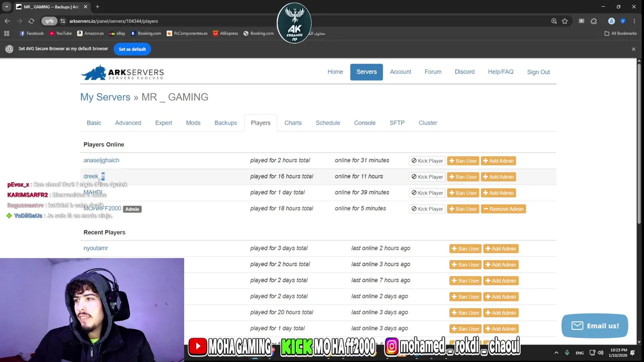Open the Servers nav item
Viewport: 644px width, 362px height.
click(366, 72)
